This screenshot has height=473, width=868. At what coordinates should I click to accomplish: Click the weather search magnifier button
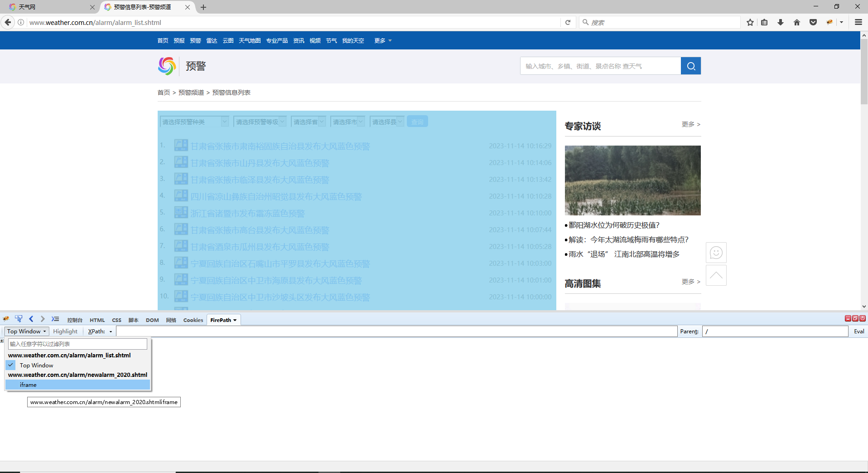[x=690, y=65]
